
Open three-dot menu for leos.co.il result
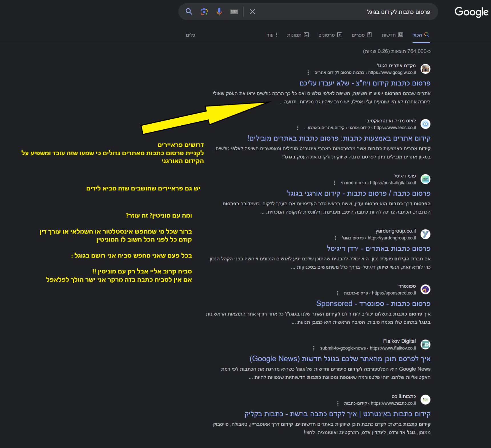coord(298,128)
